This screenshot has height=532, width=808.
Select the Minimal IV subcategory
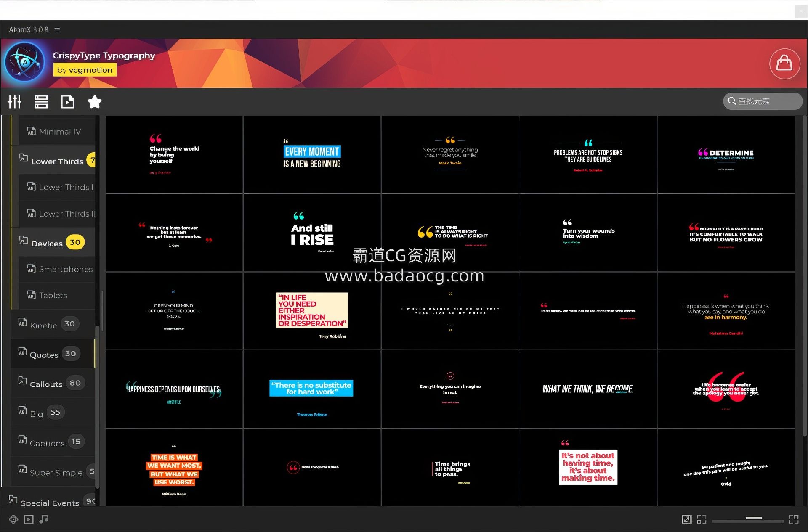click(57, 132)
